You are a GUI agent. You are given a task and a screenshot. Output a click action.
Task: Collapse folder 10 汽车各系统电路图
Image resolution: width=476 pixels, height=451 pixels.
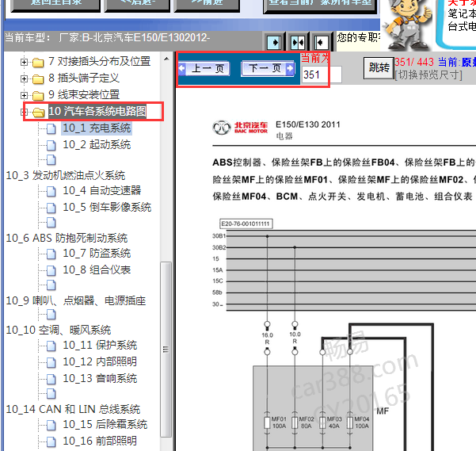coord(24,112)
